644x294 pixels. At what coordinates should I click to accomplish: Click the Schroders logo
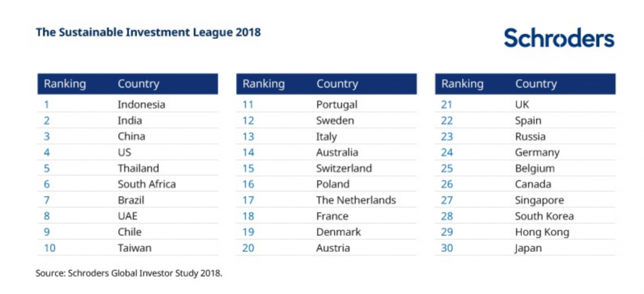[x=559, y=38]
